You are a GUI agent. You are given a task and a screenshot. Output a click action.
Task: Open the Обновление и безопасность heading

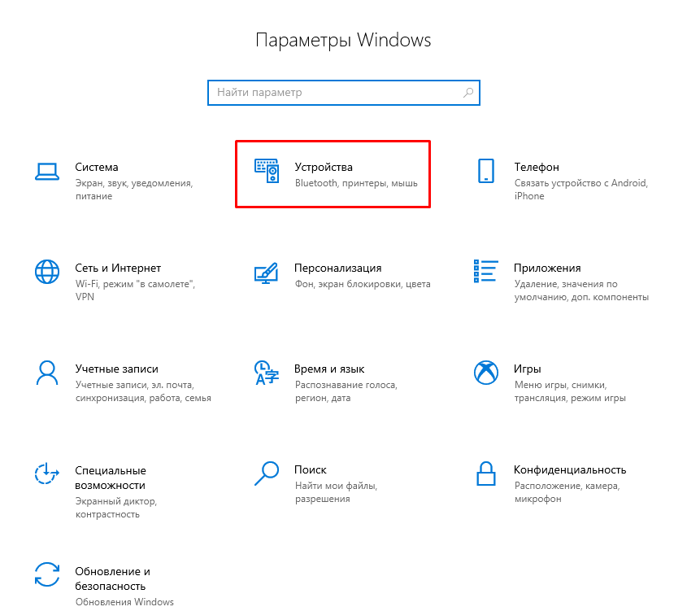click(x=112, y=578)
